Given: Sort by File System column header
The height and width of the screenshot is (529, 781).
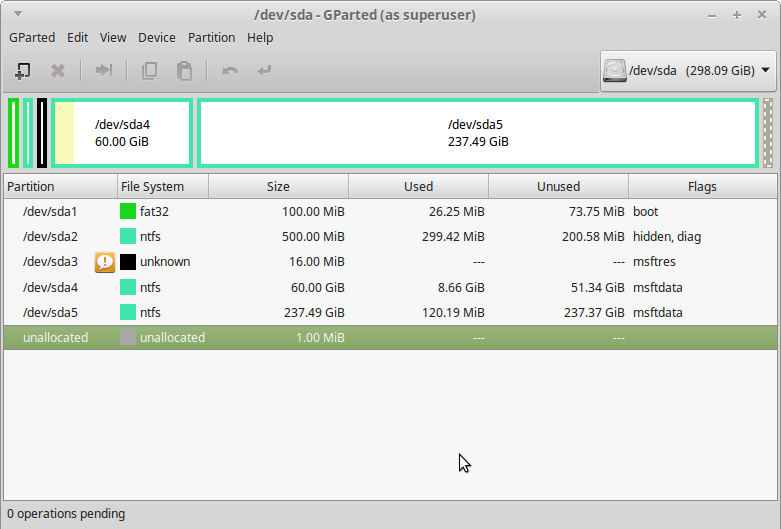Looking at the screenshot, I should click(163, 186).
